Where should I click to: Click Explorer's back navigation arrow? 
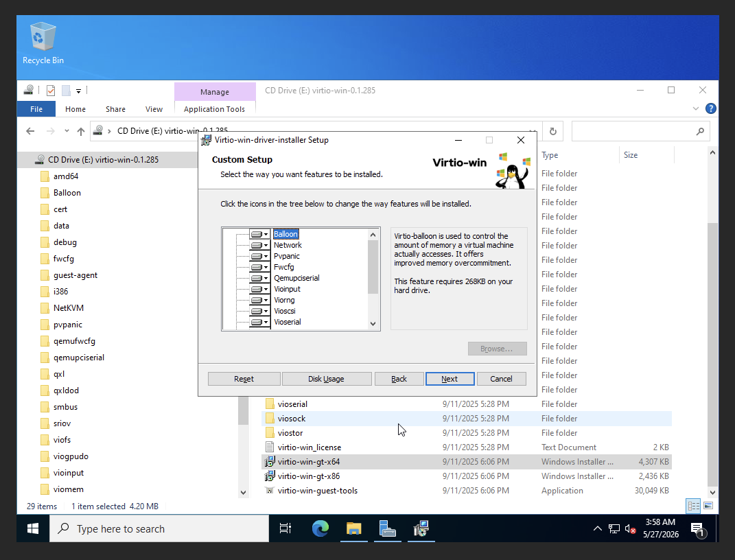[x=30, y=131]
